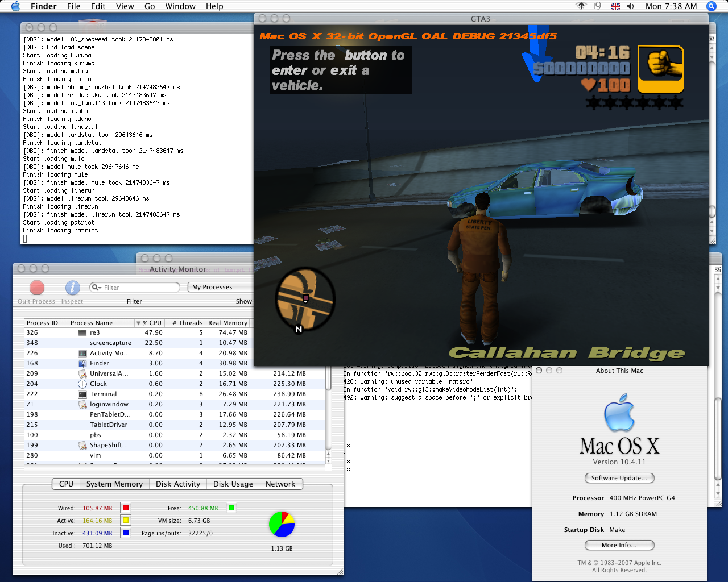
Task: Sort by the Process Name column header
Action: [101, 323]
